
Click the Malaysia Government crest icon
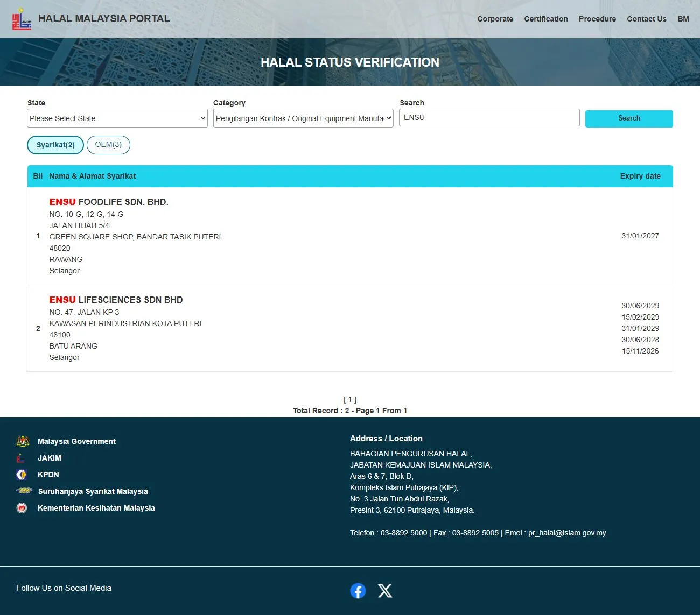(x=23, y=441)
